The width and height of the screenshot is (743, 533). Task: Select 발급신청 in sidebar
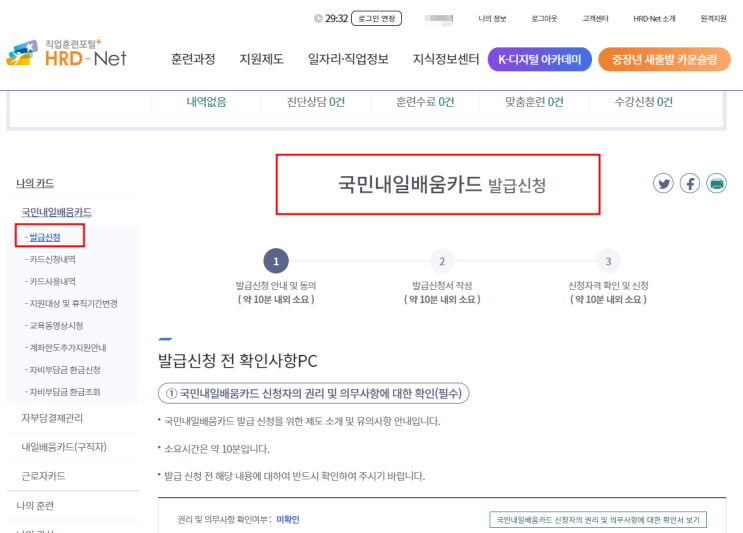pyautogui.click(x=45, y=237)
